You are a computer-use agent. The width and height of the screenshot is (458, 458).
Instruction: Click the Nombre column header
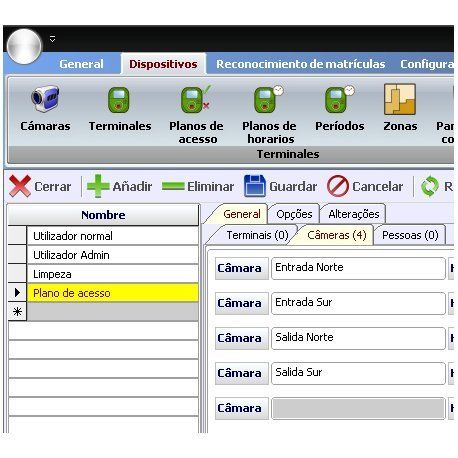point(103,215)
